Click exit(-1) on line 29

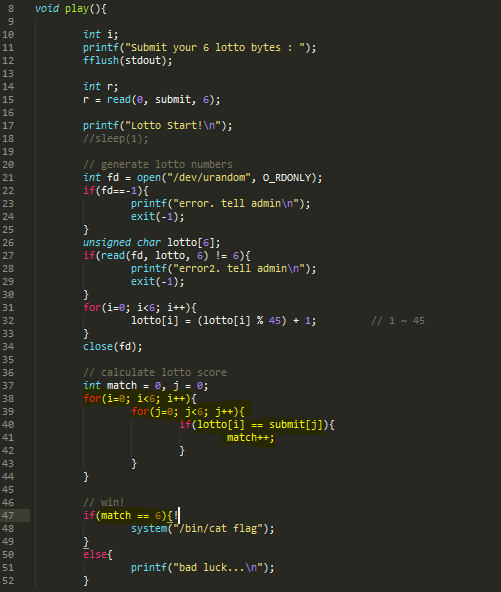(x=157, y=282)
